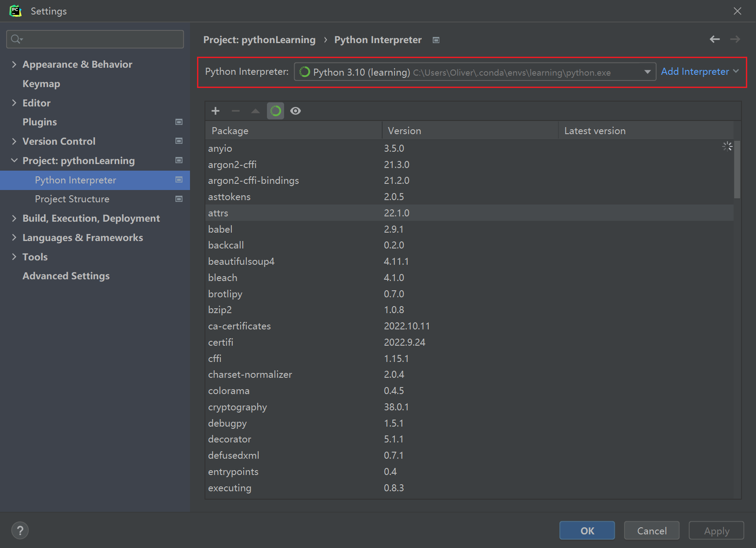Select the argon2-cffi-bindings package row

tap(469, 180)
